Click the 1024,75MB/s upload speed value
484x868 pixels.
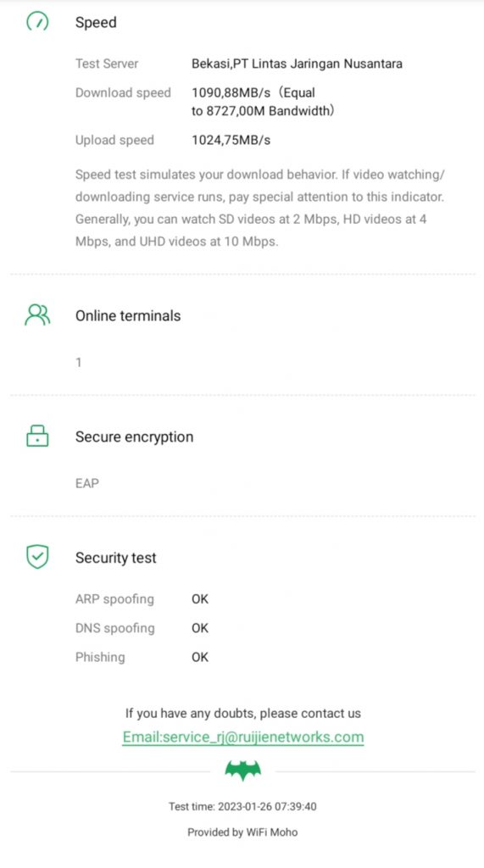pos(231,140)
